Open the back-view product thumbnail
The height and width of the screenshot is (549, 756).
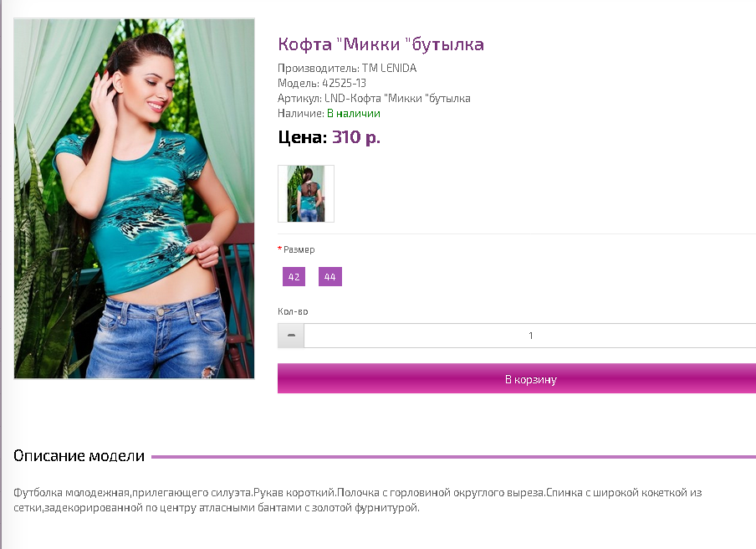click(306, 193)
